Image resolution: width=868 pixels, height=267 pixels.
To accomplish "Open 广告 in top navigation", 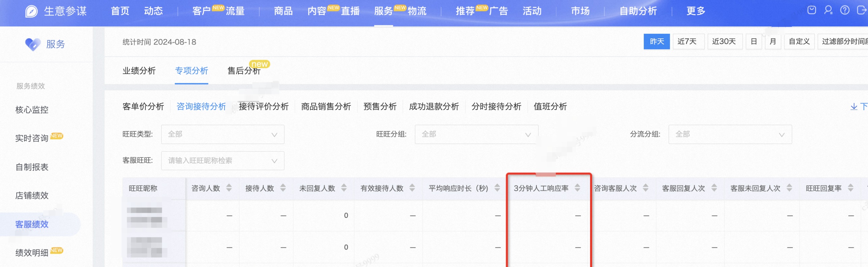I will (498, 11).
